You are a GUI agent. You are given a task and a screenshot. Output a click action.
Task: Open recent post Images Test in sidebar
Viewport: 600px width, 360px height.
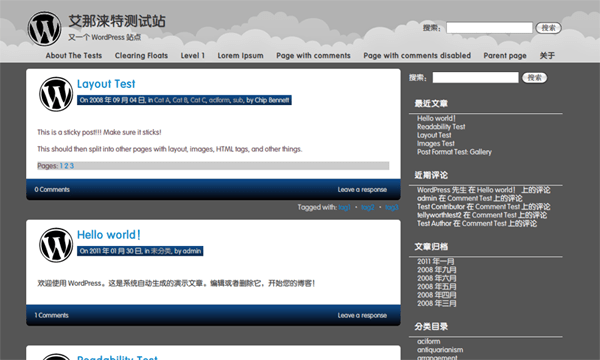[x=435, y=143]
